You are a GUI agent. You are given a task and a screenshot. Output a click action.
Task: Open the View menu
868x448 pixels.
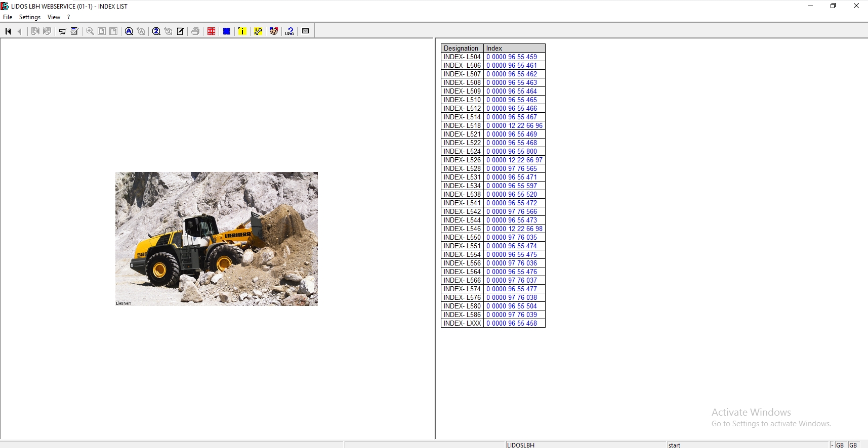(54, 17)
